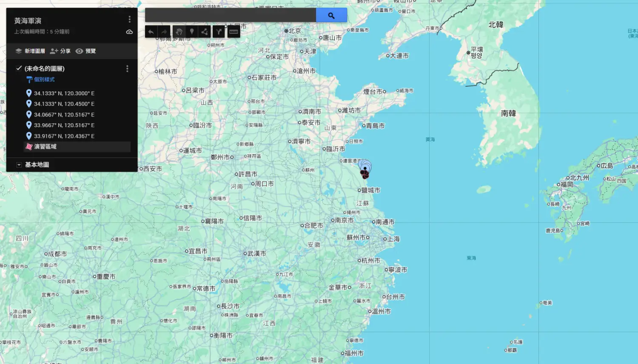Image resolution: width=638 pixels, height=364 pixels.
Task: Click the redo arrow in the toolbar
Action: (164, 32)
